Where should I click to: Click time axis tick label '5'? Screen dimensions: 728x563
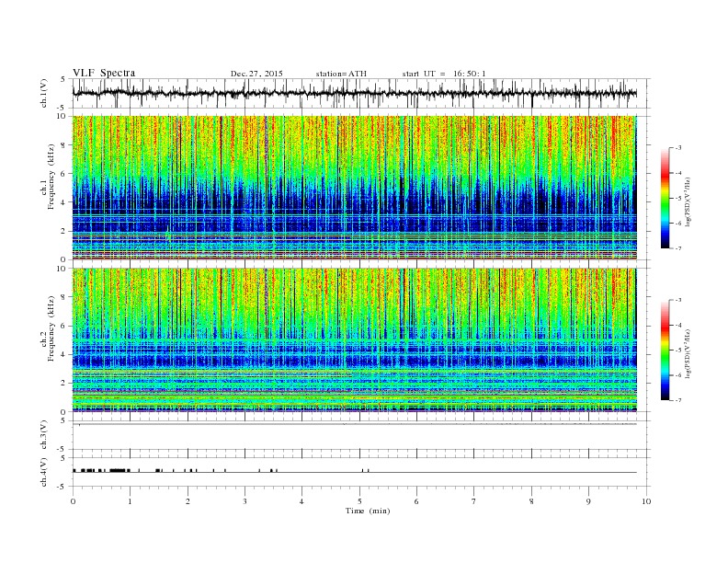[359, 501]
